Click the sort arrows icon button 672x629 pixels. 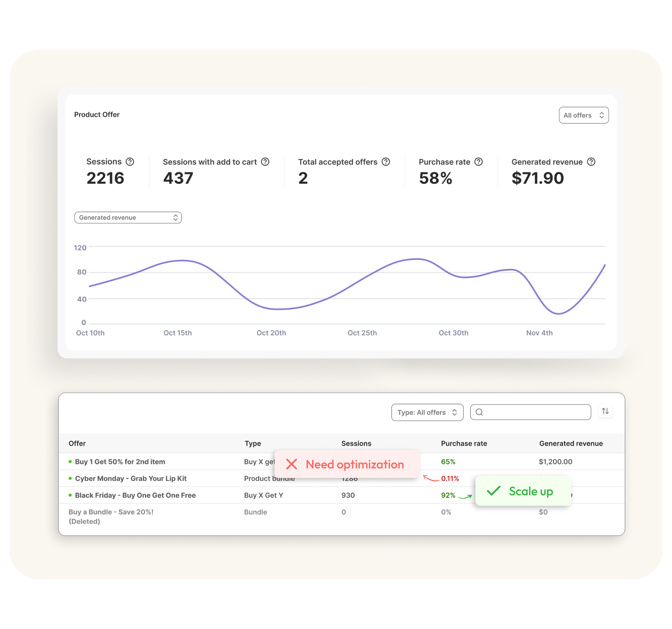pos(605,411)
